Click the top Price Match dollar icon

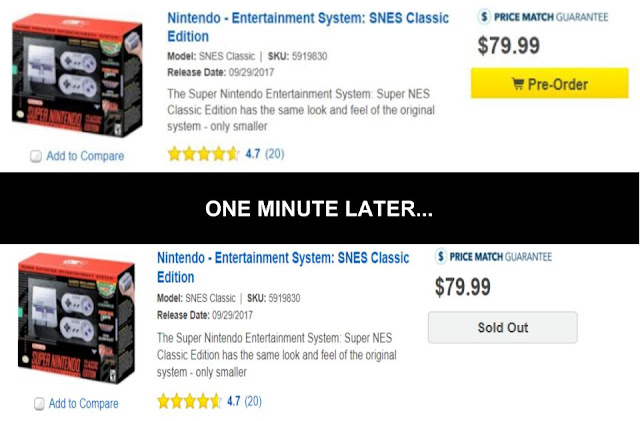click(x=484, y=17)
